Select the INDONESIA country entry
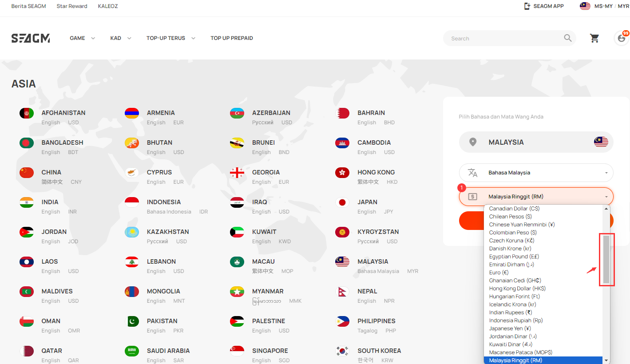The image size is (630, 364). (166, 206)
